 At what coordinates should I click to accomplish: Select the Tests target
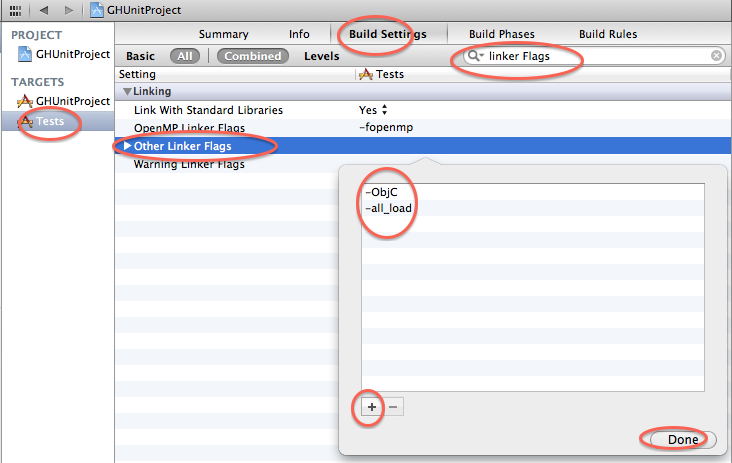tap(58, 121)
